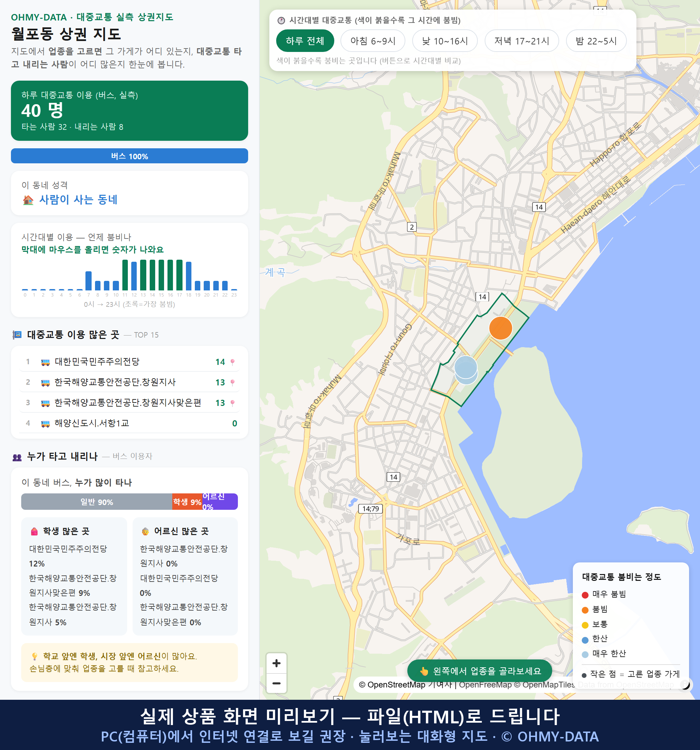Click the lightbulb tip icon
The height and width of the screenshot is (750, 700).
34,656
